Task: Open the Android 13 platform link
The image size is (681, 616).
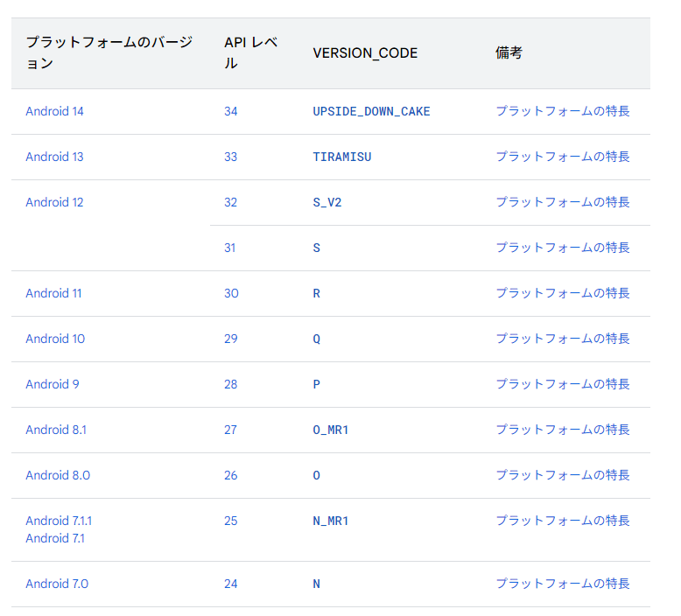Action: tap(54, 157)
